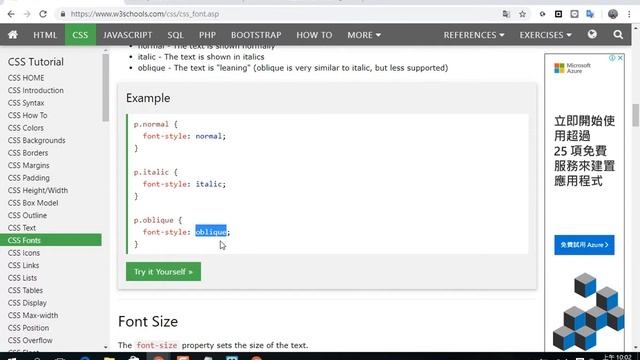Click the font-size property code text
Viewport: 640px width, 360px height.
157,345
